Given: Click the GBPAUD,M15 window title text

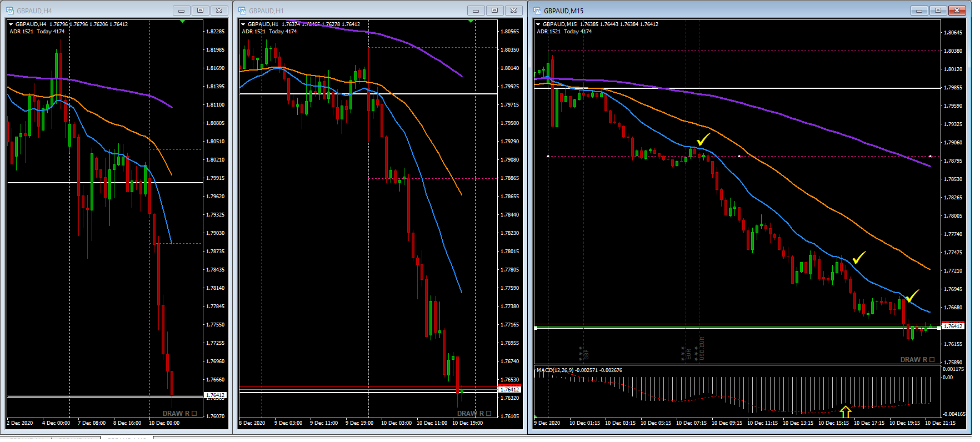Looking at the screenshot, I should pos(564,11).
